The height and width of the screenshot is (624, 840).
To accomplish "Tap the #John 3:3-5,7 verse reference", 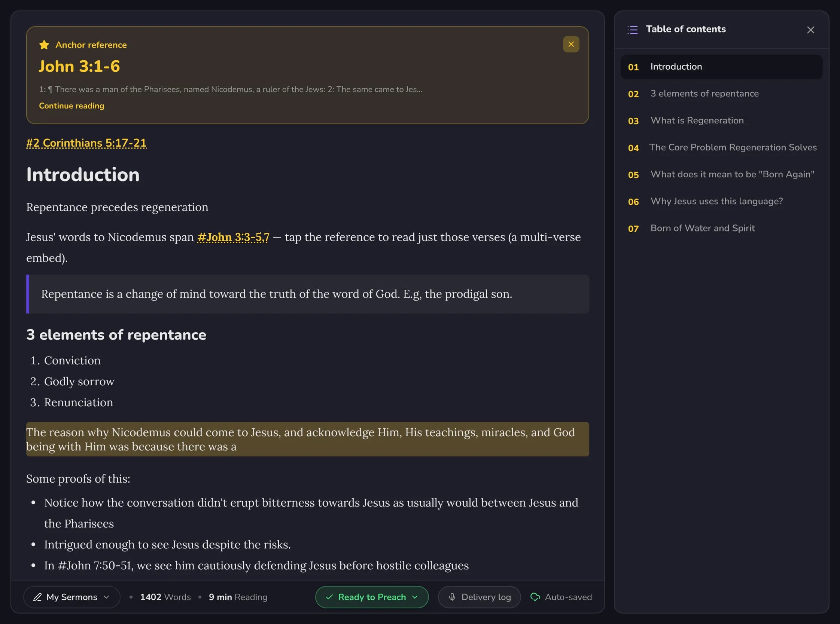I will coord(233,237).
